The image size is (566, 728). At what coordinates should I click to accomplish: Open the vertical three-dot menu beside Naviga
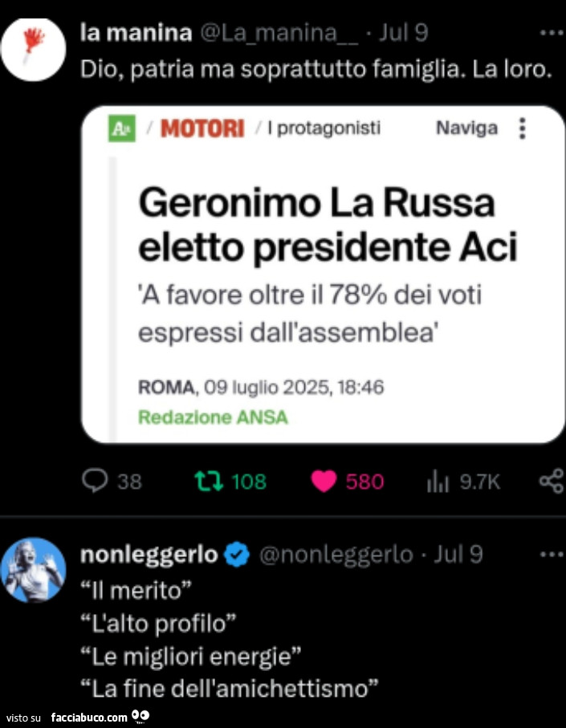523,128
